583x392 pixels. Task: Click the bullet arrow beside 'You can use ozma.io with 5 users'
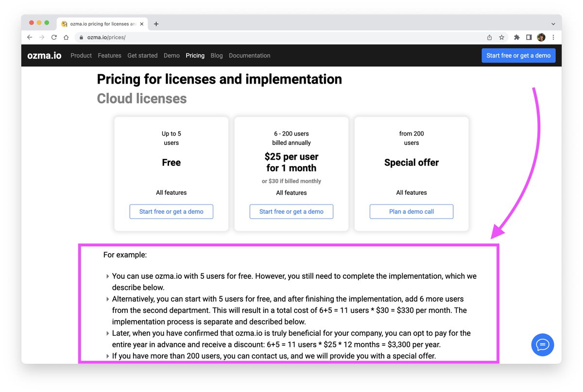tap(107, 276)
